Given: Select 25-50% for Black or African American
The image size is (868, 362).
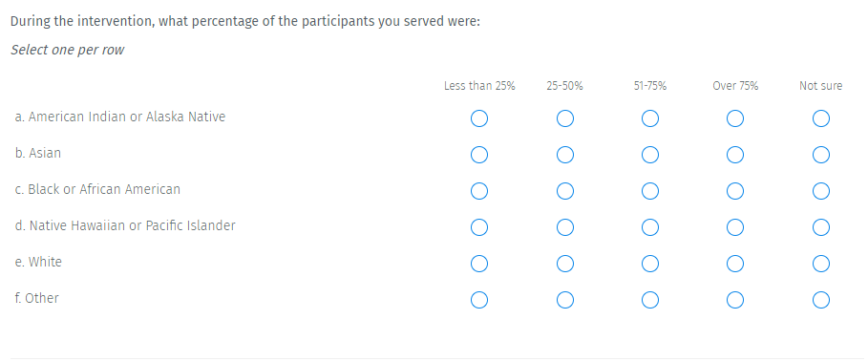Looking at the screenshot, I should coord(565,191).
